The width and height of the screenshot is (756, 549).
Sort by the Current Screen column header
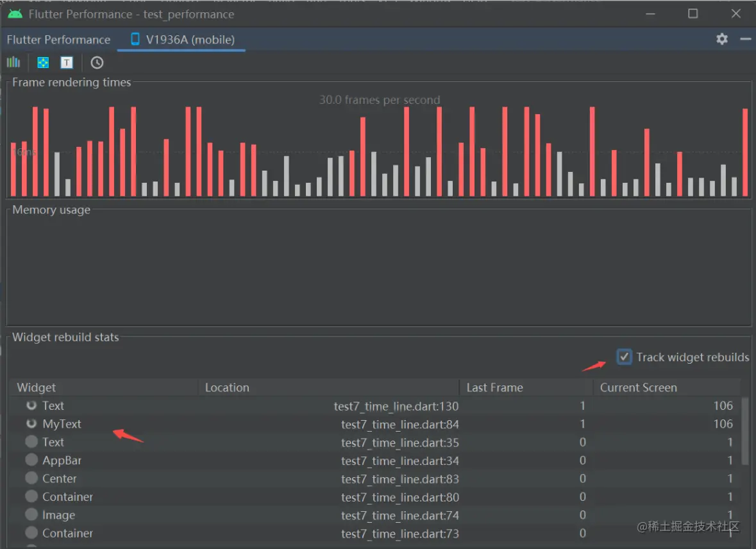point(667,387)
